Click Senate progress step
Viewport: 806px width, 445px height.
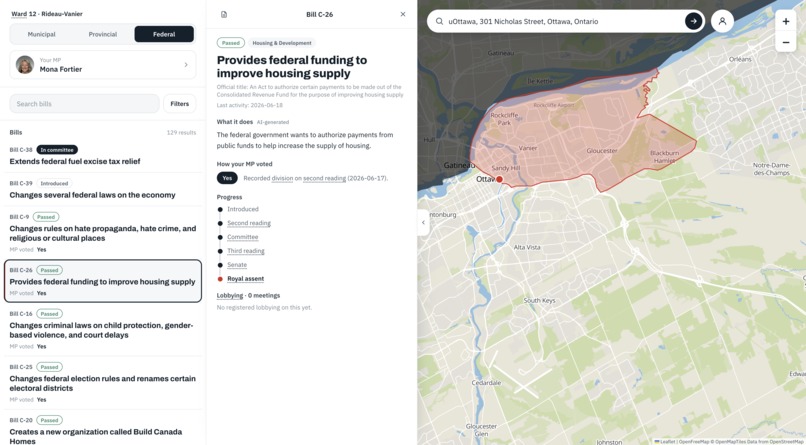click(237, 265)
